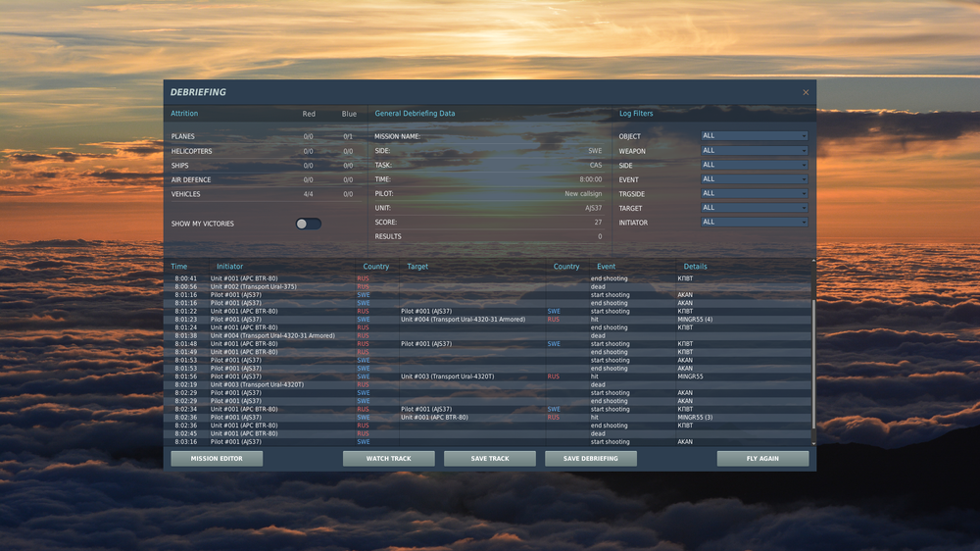Click the Save Debriefing button
The width and height of the screenshot is (980, 551).
coord(591,459)
